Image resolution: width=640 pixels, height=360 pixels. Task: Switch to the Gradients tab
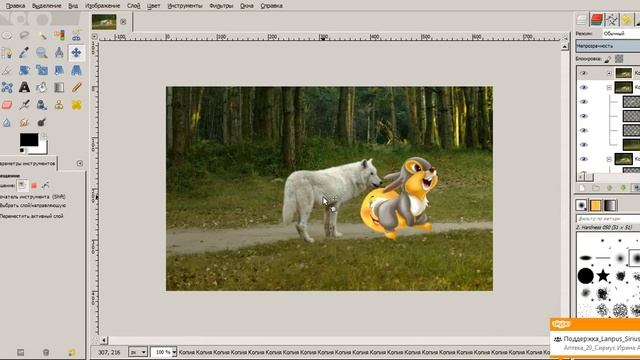(x=610, y=205)
